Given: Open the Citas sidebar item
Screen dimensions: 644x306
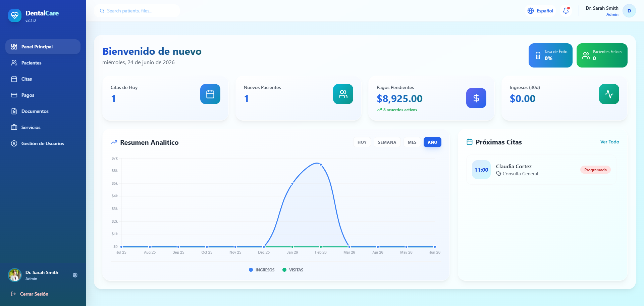Looking at the screenshot, I should (43, 79).
